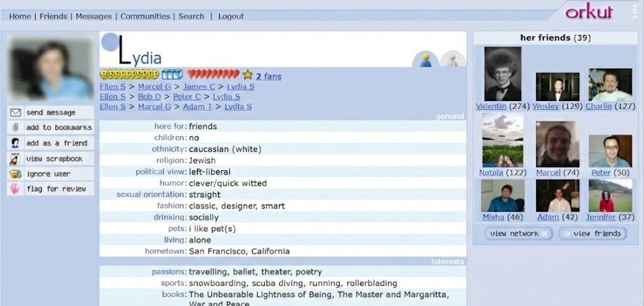
Task: Open view scrapbook
Action: (51, 158)
